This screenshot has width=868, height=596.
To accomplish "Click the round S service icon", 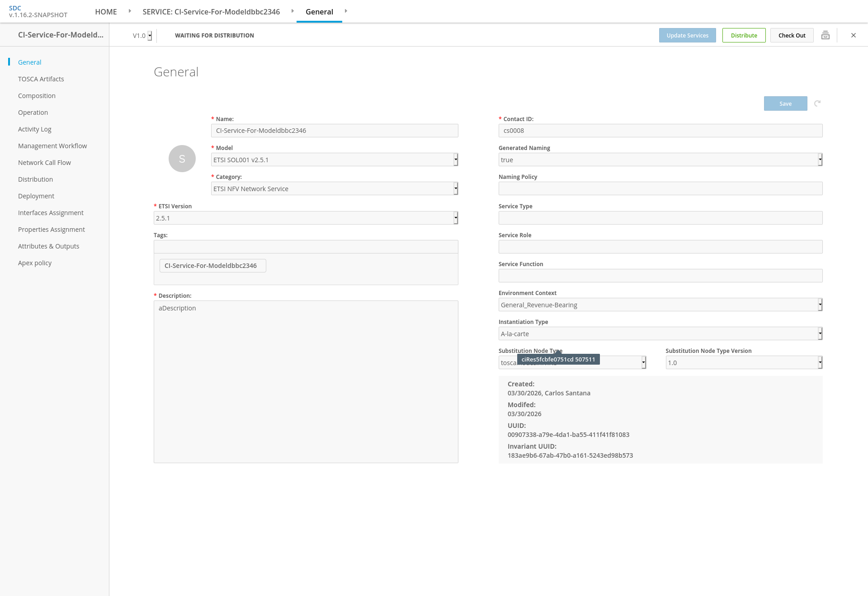I will (182, 159).
